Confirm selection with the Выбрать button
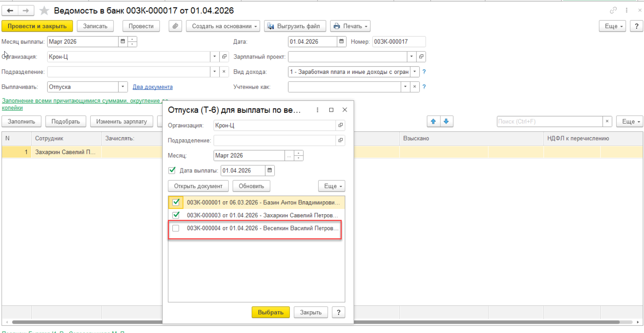Screen dimensions: 644x333 coord(271,312)
